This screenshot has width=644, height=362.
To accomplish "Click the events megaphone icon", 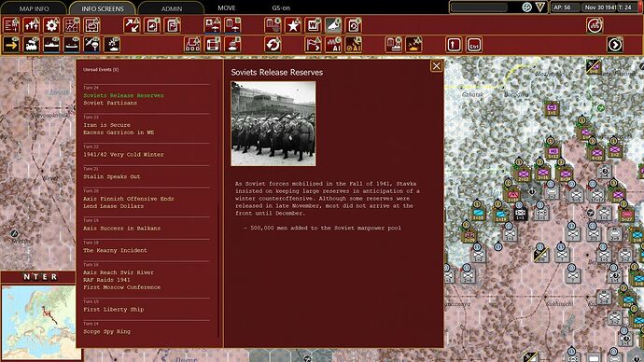I will (x=333, y=25).
